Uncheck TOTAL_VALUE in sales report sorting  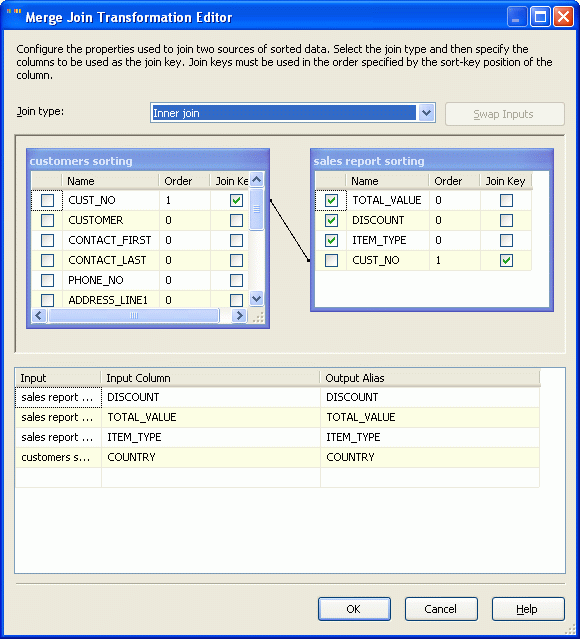pyautogui.click(x=331, y=200)
